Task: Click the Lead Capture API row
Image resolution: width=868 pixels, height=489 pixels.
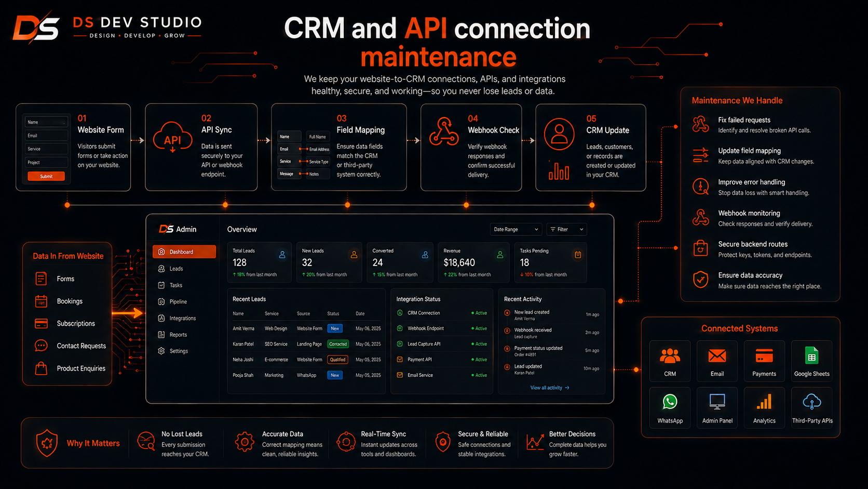Action: click(x=442, y=344)
